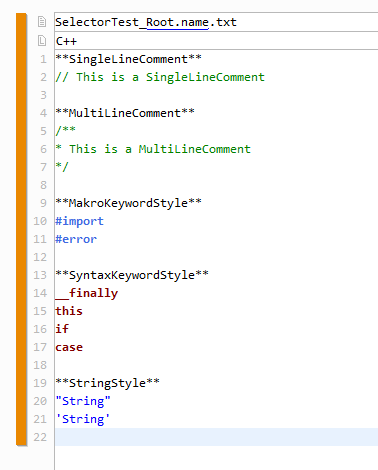This screenshot has width=378, height=470.
Task: Click the C++ language field
Action: [x=216, y=41]
